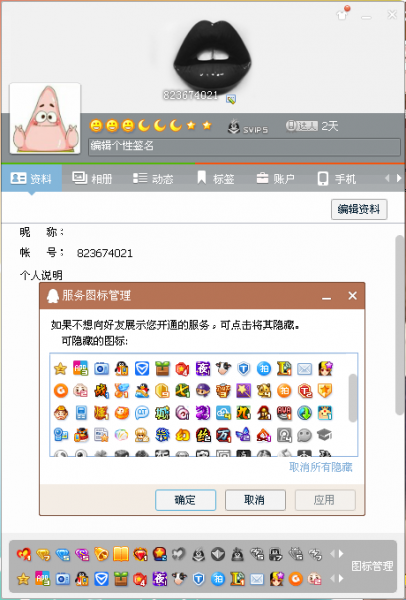Open the 相册 tab
This screenshot has height=600, width=406.
[92, 178]
